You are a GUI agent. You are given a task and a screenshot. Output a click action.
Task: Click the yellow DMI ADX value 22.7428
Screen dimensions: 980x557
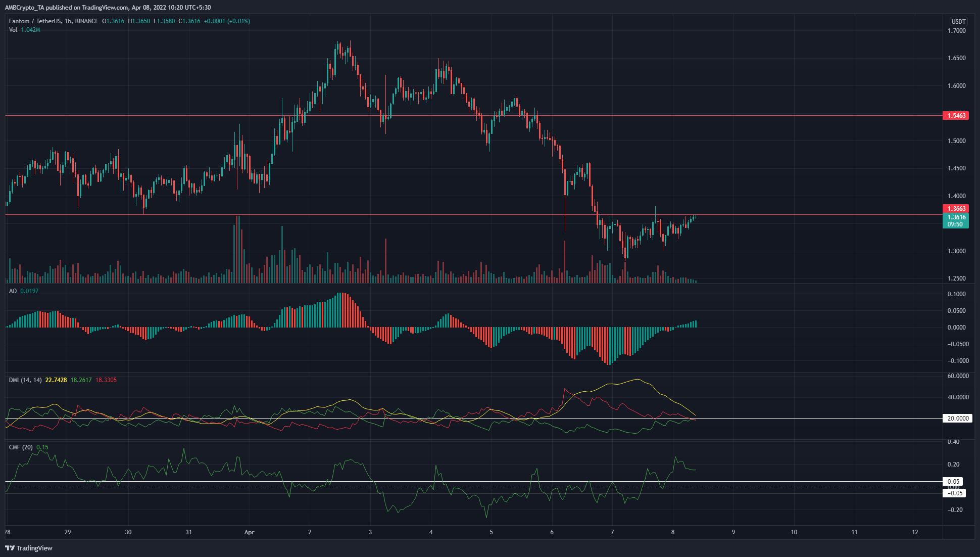pos(56,380)
